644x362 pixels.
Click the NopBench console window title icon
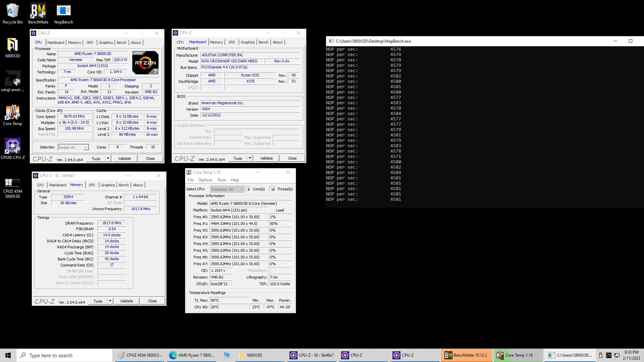click(x=331, y=41)
